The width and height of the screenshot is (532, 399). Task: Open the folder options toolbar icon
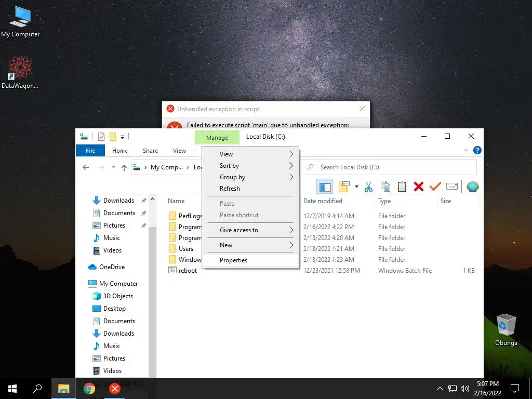344,187
